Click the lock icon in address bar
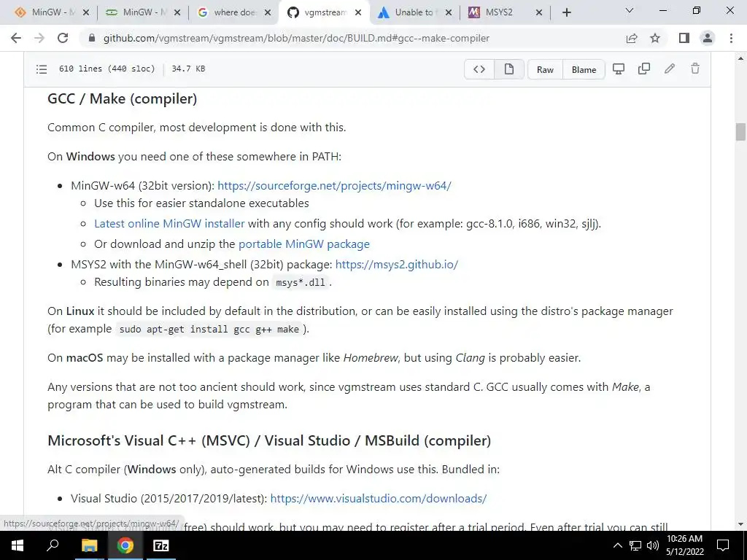This screenshot has width=747, height=560. (92, 38)
